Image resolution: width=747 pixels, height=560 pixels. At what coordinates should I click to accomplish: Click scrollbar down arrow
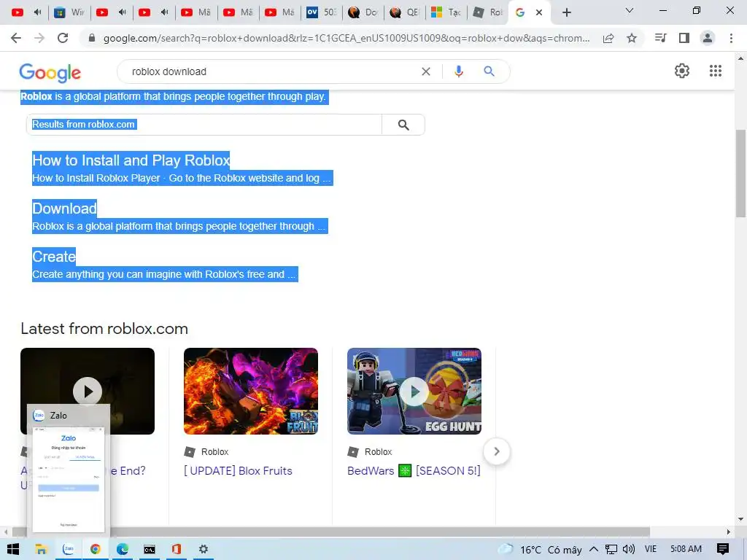tap(740, 519)
